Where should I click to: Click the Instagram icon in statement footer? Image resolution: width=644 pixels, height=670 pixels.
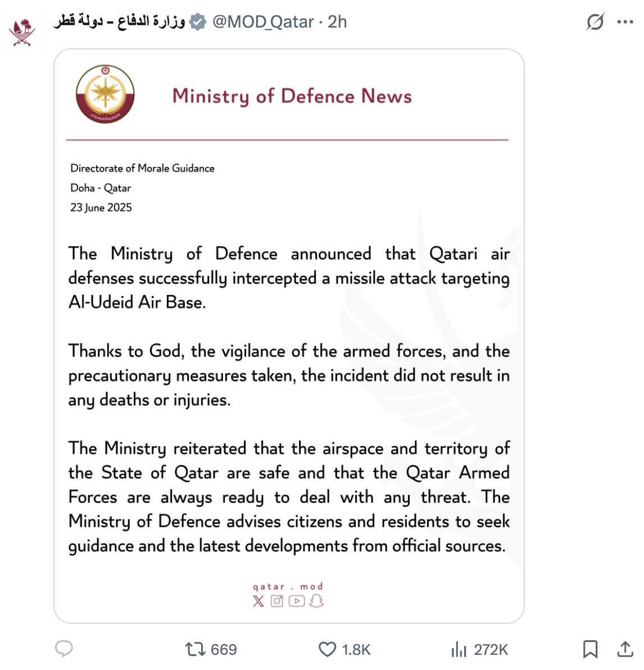click(277, 601)
